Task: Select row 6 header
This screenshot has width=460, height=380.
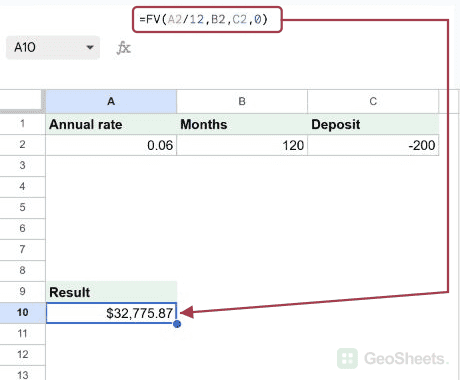Action: pyautogui.click(x=22, y=229)
